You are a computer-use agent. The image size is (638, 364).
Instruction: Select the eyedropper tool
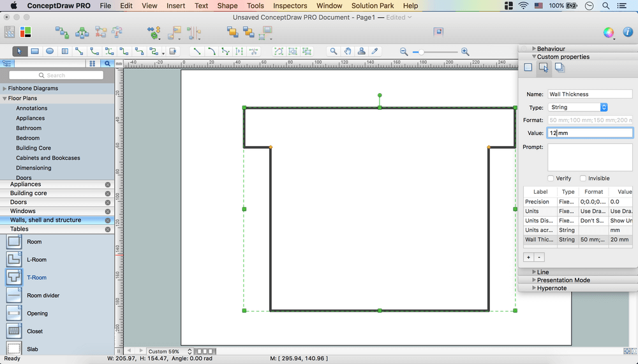(375, 51)
